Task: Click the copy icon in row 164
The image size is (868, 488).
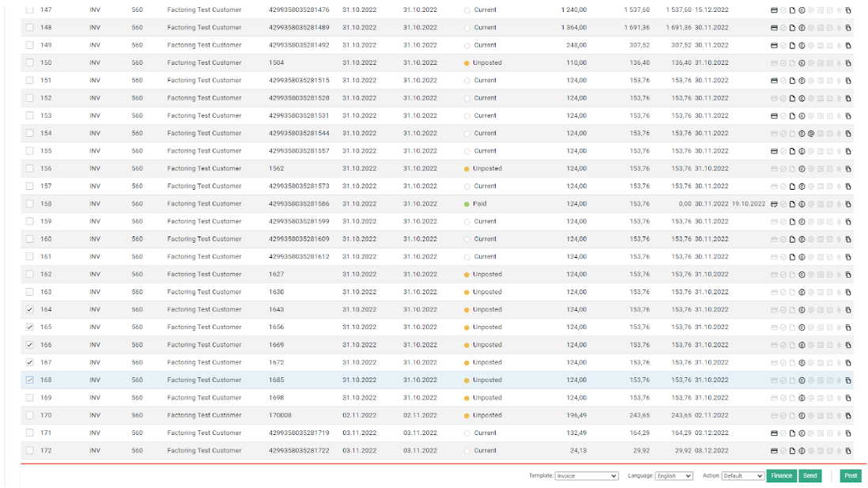Action: click(x=848, y=310)
